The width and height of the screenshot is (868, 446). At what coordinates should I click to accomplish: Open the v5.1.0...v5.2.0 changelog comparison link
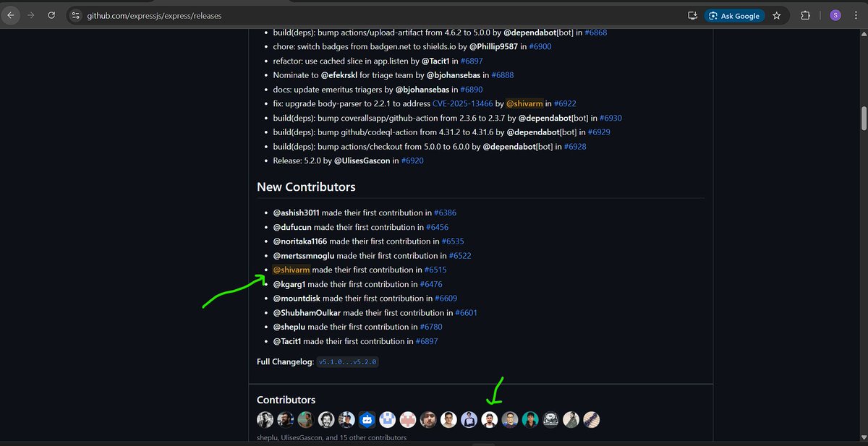[x=349, y=361]
